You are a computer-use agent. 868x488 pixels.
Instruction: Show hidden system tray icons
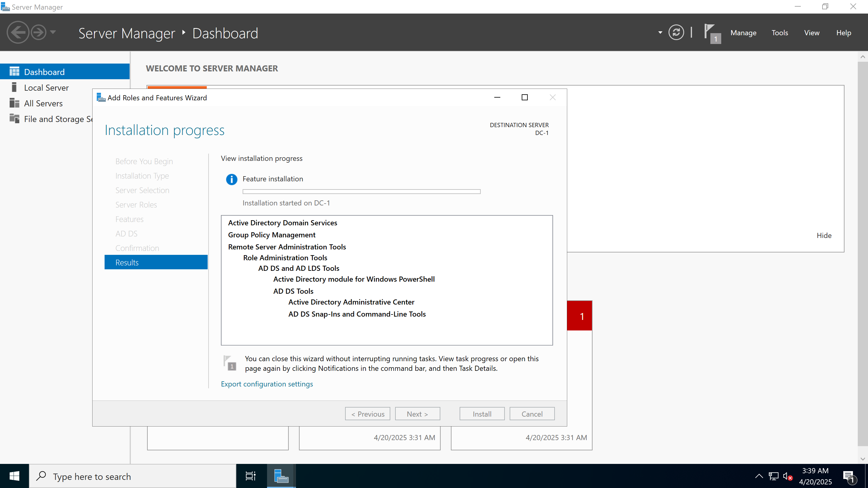pyautogui.click(x=759, y=476)
